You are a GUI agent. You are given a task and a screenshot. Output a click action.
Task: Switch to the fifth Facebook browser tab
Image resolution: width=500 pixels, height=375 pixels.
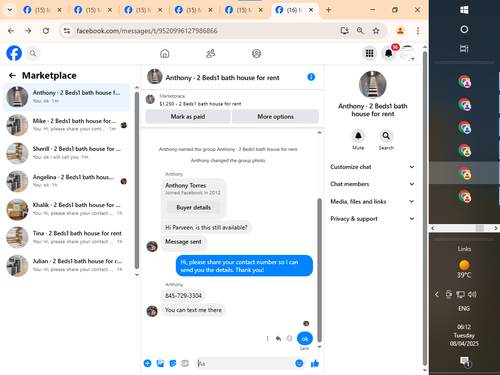coord(243,10)
